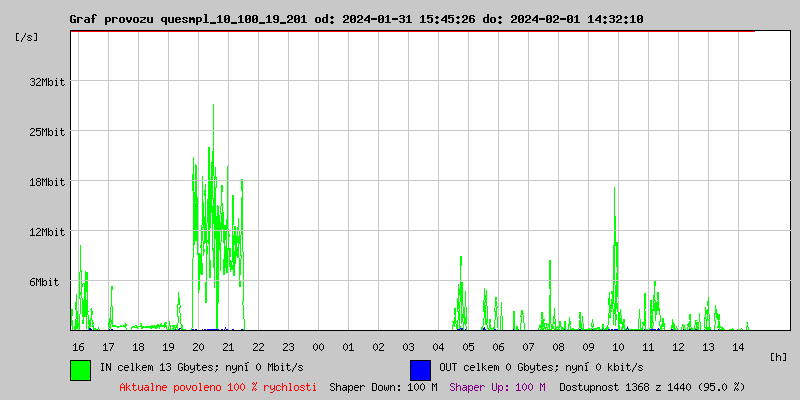
Task: Click the blue OUT legend swatch
Action: tap(420, 369)
